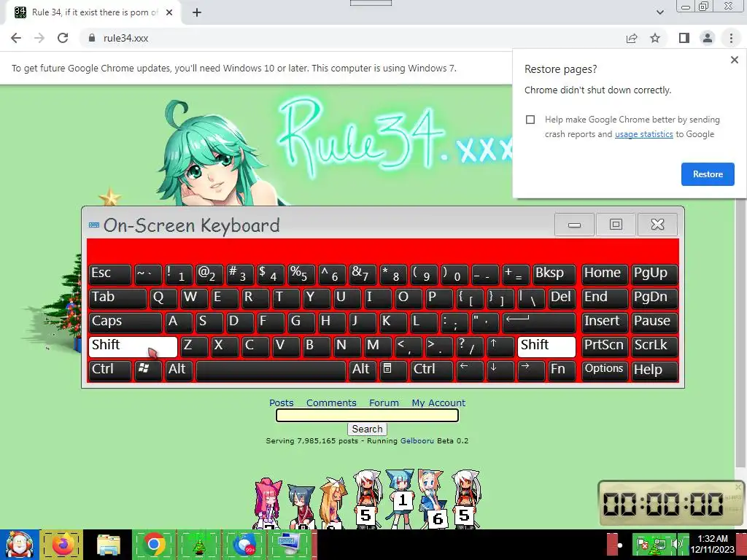
Task: Open Chrome three-dot menu
Action: [x=731, y=38]
